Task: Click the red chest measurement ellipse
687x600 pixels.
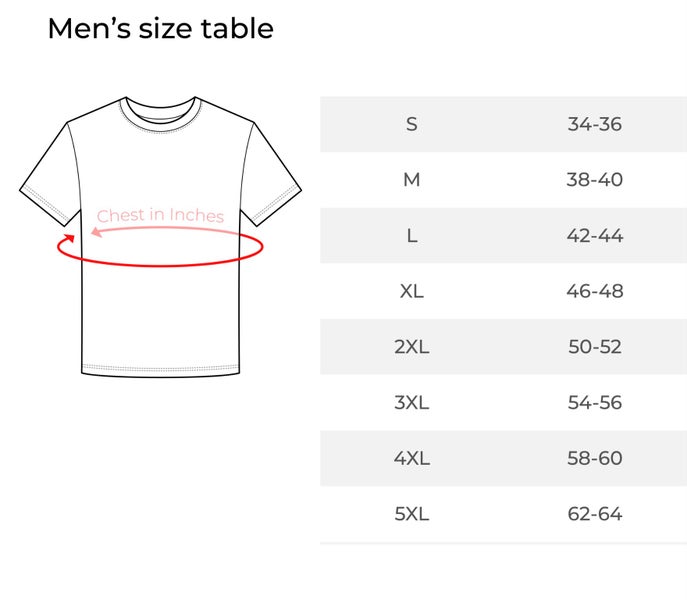Action: (160, 264)
